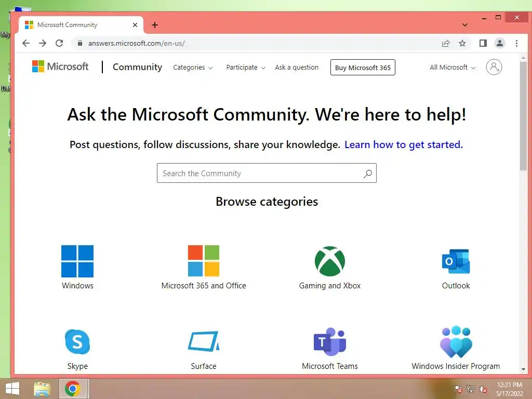Open the Skype category icon
Viewport: 532px width, 399px height.
point(77,342)
